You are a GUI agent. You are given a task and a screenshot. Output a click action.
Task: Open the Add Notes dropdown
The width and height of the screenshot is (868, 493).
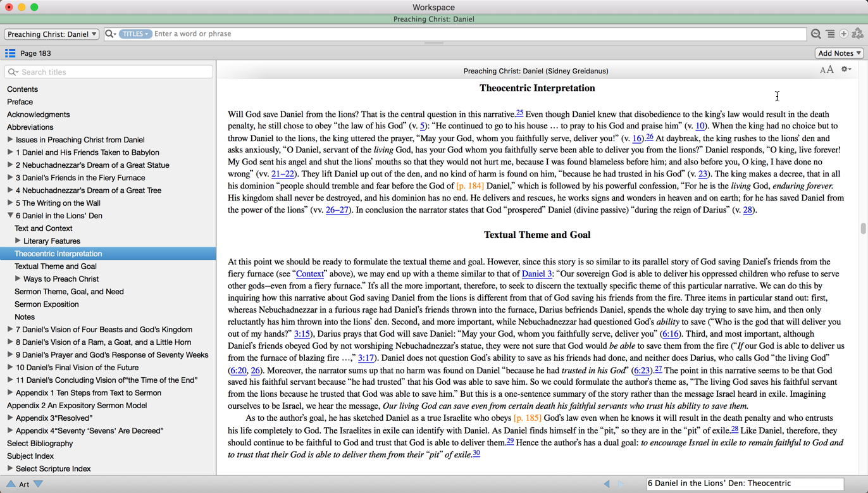840,53
